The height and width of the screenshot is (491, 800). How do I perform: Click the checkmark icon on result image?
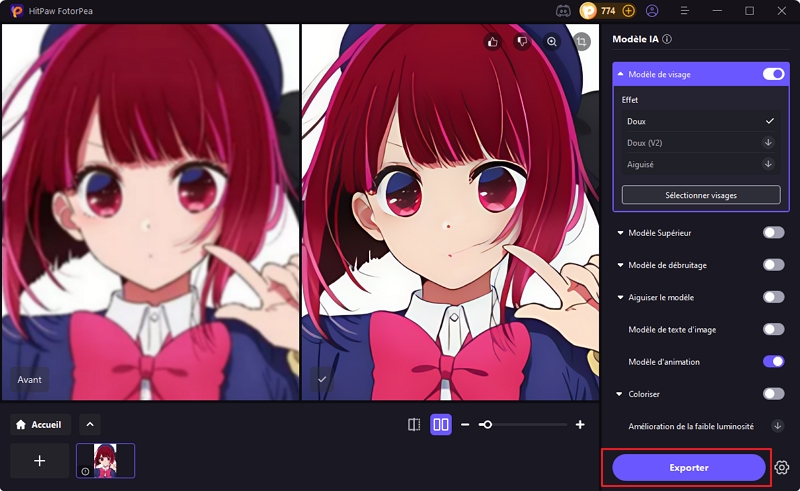tap(322, 379)
